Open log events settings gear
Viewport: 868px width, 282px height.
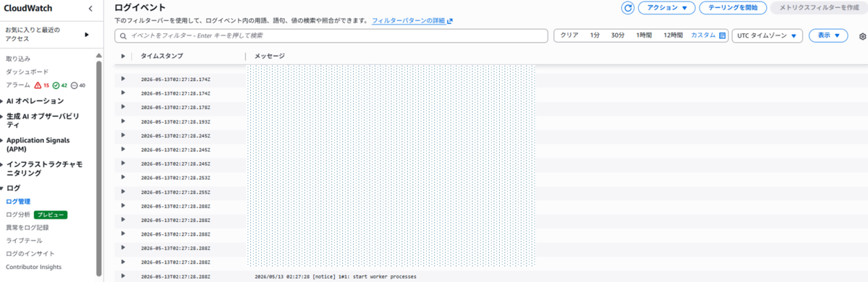862,36
